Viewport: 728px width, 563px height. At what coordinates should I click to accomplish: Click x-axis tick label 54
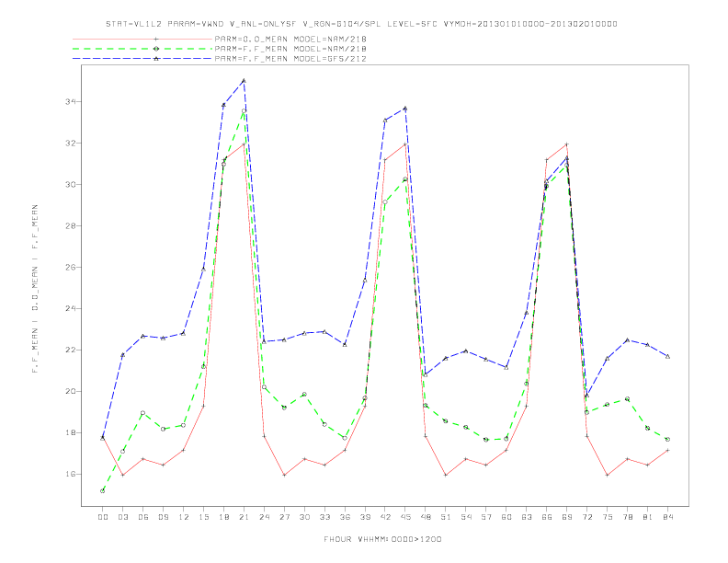tap(466, 517)
